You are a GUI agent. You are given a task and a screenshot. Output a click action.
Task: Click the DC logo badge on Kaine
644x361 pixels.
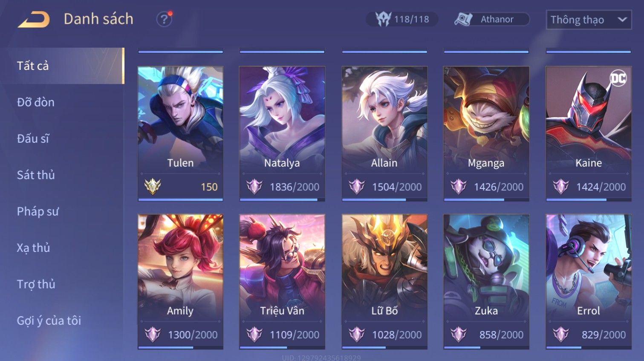pyautogui.click(x=618, y=78)
